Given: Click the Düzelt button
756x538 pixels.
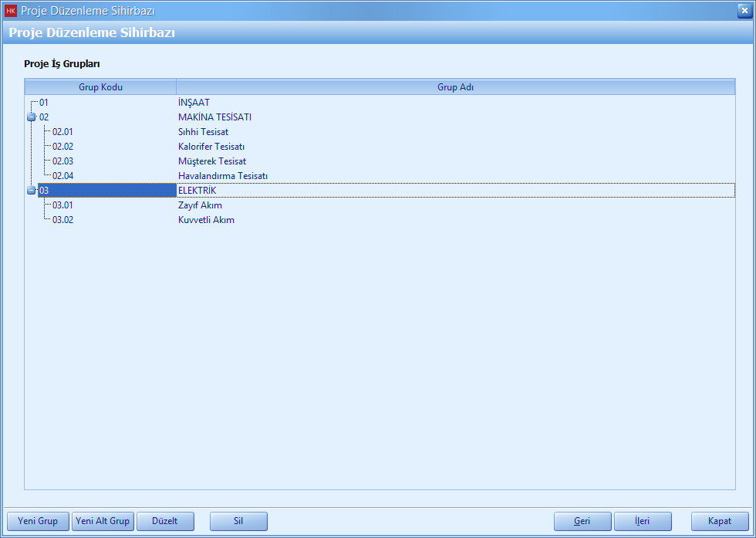Looking at the screenshot, I should coord(165,522).
